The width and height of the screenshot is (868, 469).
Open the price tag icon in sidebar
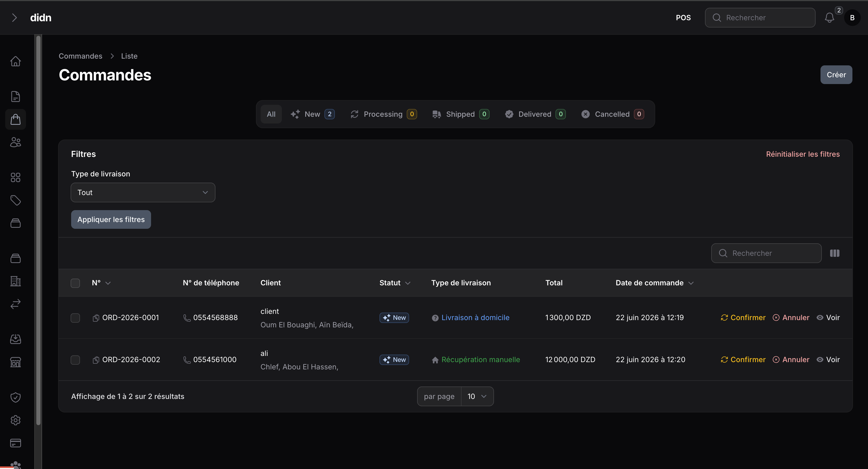click(x=16, y=200)
